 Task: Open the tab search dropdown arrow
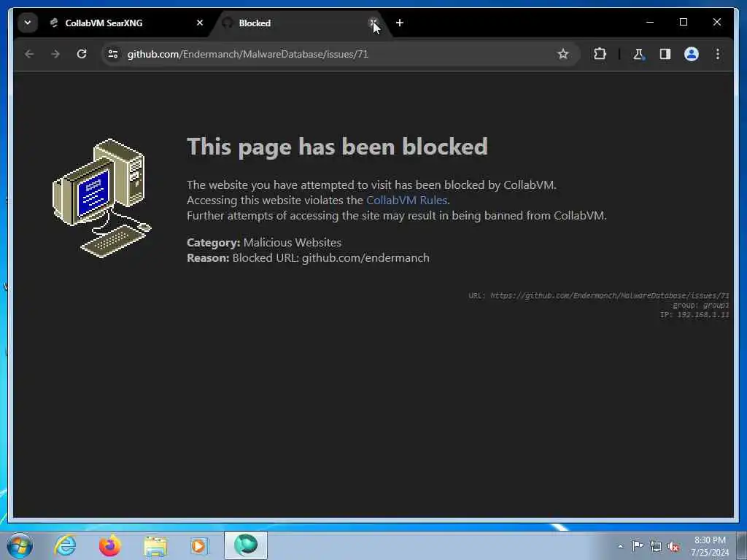pos(28,23)
